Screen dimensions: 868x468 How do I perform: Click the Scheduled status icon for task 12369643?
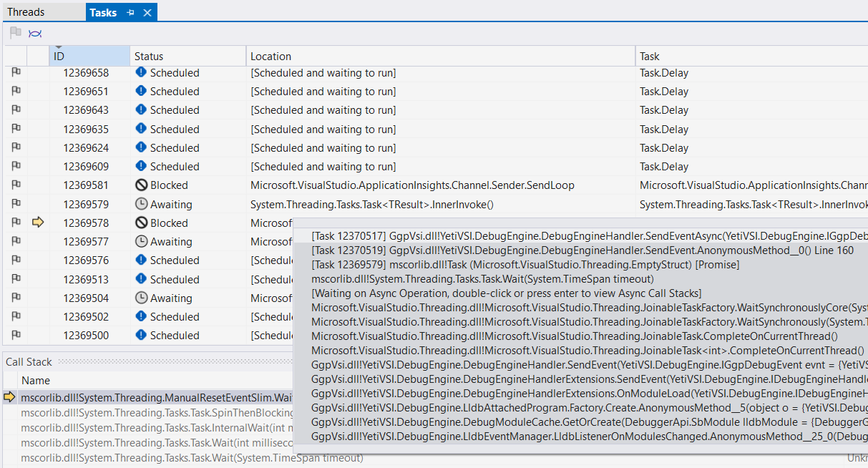[141, 109]
